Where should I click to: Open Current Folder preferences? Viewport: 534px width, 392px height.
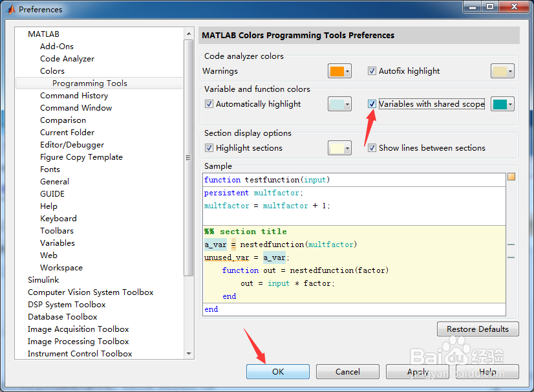[67, 132]
